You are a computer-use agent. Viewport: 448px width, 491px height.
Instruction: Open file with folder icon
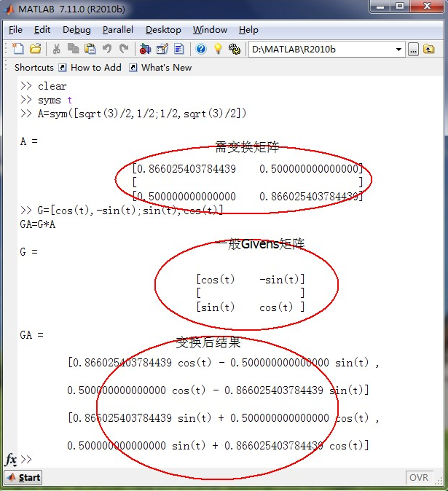point(34,49)
